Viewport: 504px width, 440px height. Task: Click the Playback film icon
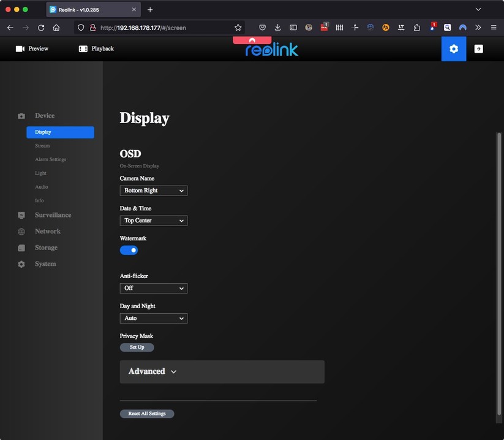coord(83,49)
